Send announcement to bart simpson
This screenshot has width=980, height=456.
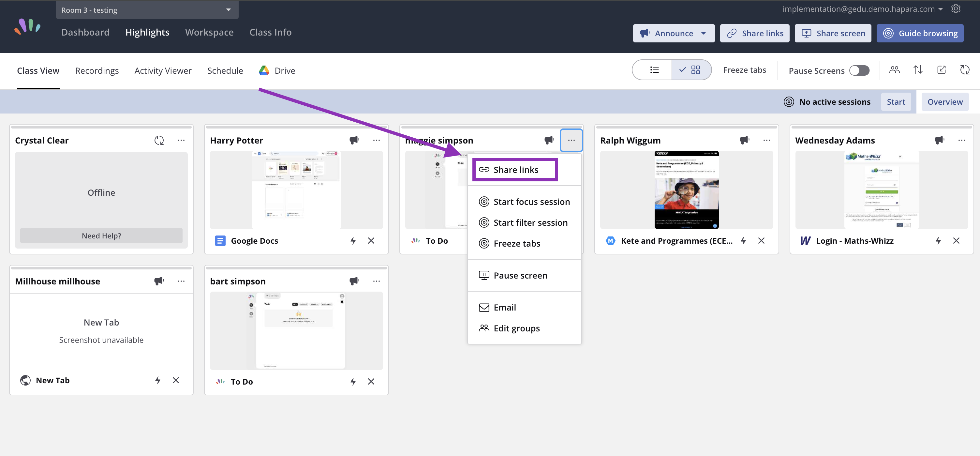[x=354, y=281]
